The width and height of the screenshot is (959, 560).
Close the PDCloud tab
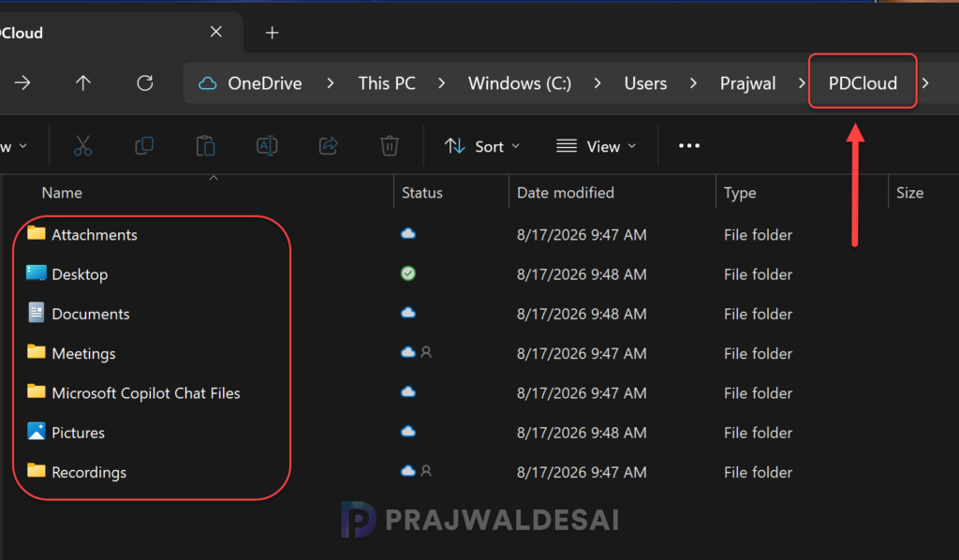(x=216, y=32)
